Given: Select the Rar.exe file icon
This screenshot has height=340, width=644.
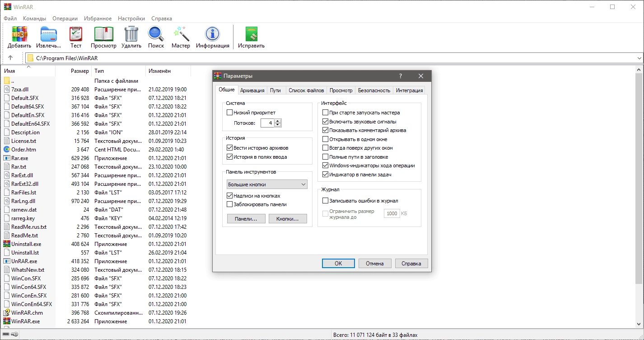Looking at the screenshot, I should 7,158.
